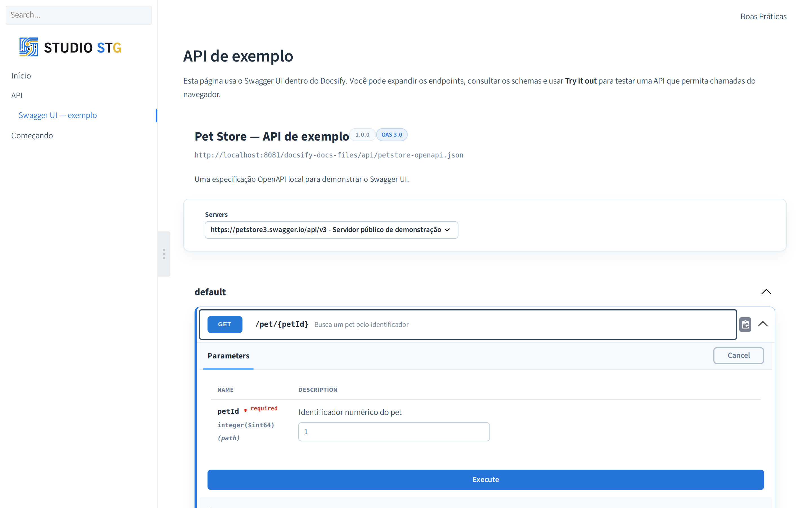The height and width of the screenshot is (508, 812).
Task: Click the Cancel try-it-out button
Action: coord(738,356)
